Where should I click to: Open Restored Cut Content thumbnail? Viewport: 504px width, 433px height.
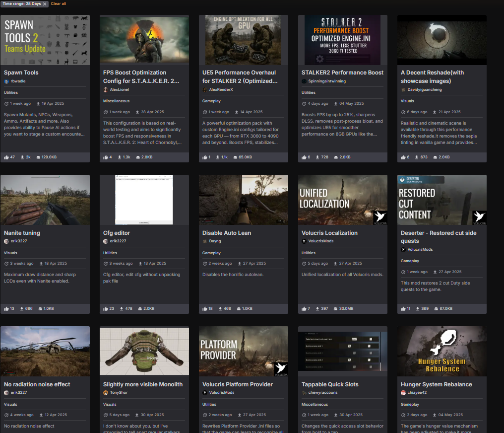tap(441, 200)
